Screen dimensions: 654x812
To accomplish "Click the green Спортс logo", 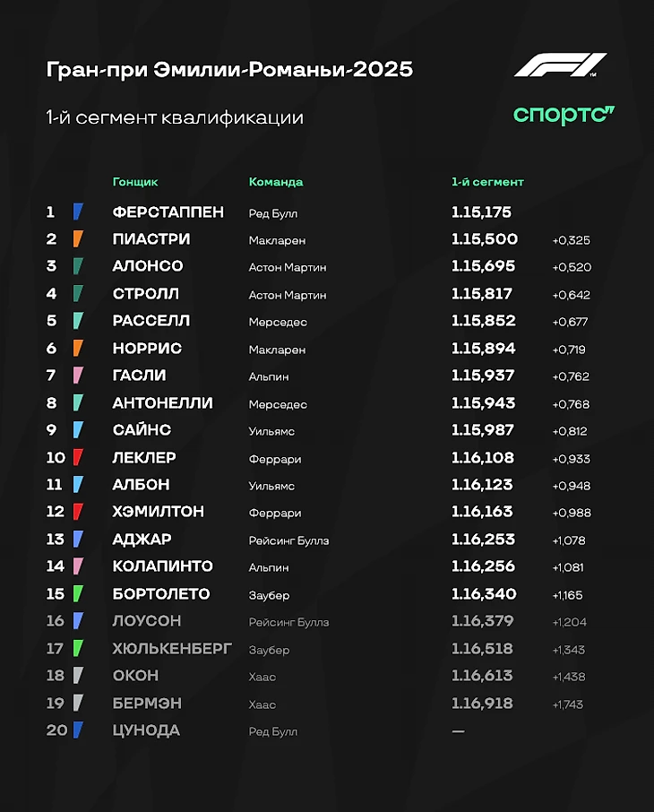I will (564, 115).
